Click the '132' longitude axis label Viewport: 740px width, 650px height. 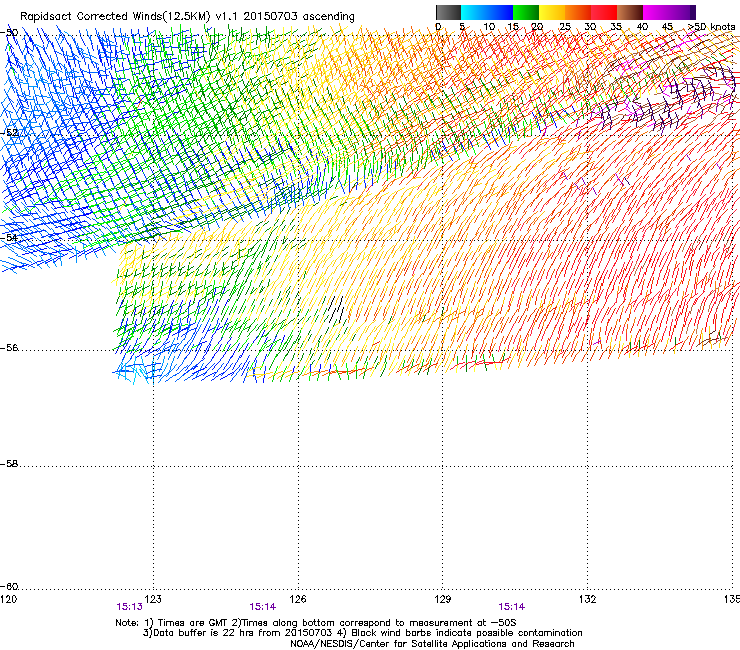click(588, 599)
